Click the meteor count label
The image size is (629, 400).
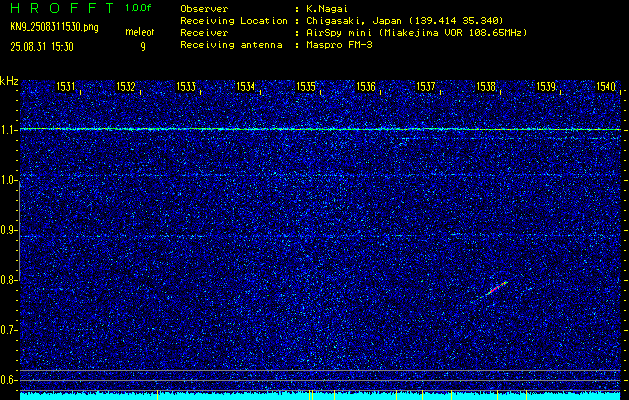pyautogui.click(x=140, y=32)
